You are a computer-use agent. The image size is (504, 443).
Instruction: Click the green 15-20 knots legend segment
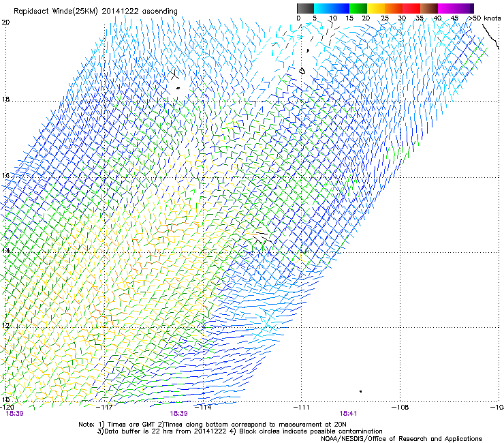click(358, 8)
